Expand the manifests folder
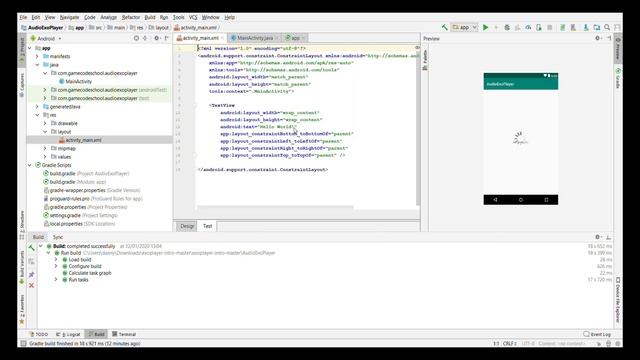The image size is (640, 360). 38,56
